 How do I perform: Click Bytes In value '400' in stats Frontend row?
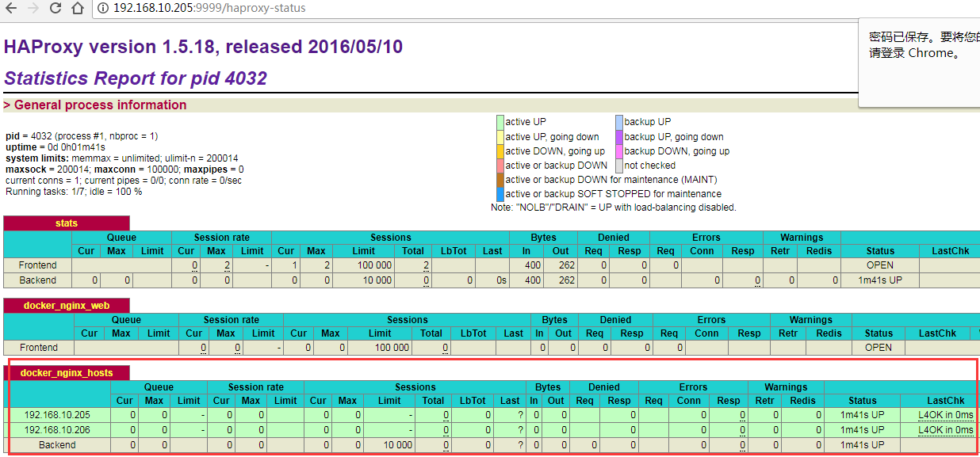tap(532, 265)
